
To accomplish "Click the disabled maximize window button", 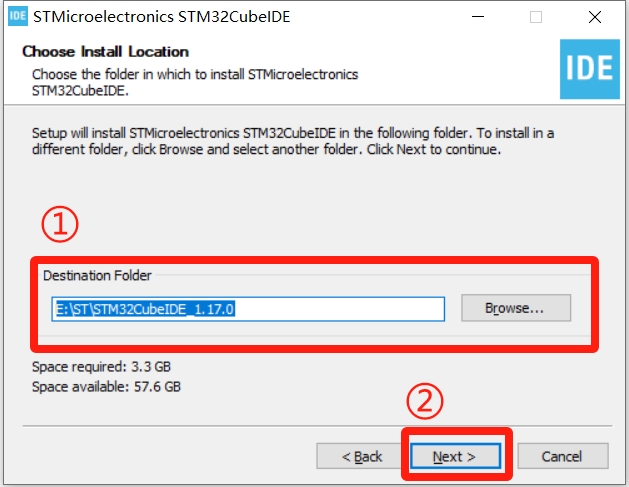I will (x=536, y=17).
